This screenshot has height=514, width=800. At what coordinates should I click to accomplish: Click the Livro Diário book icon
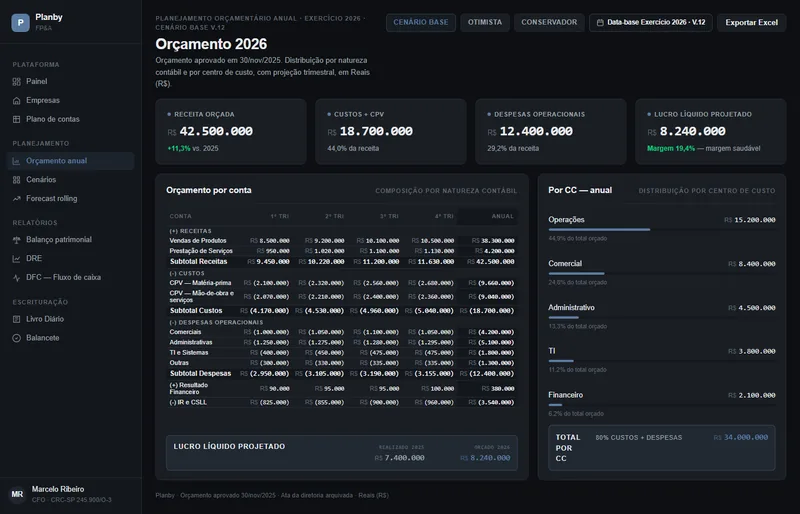(16, 319)
